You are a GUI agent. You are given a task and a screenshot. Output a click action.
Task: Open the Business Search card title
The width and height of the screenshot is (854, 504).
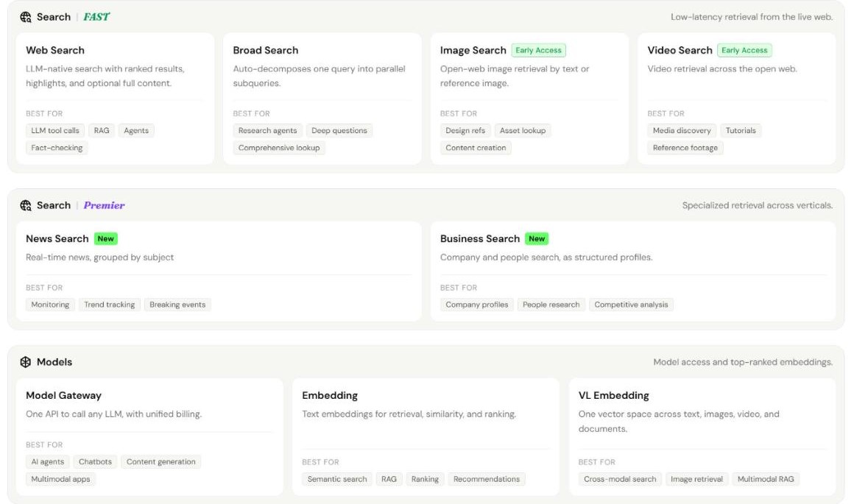coord(480,238)
